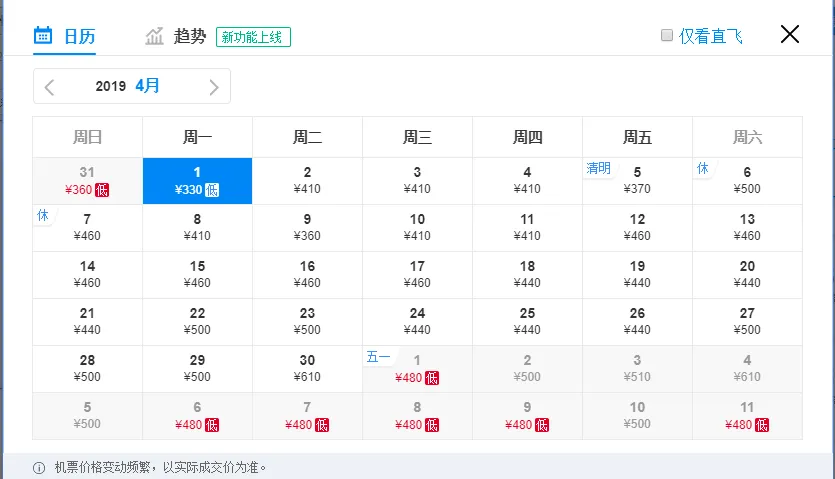Click the 五一 holiday tag on May 1
The image size is (835, 479).
tap(378, 357)
